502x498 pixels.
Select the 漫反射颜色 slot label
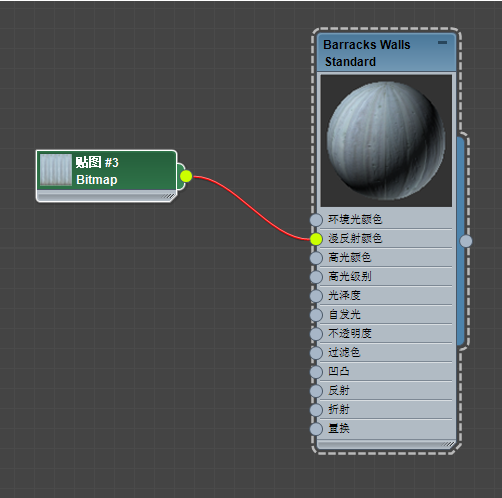[355, 238]
